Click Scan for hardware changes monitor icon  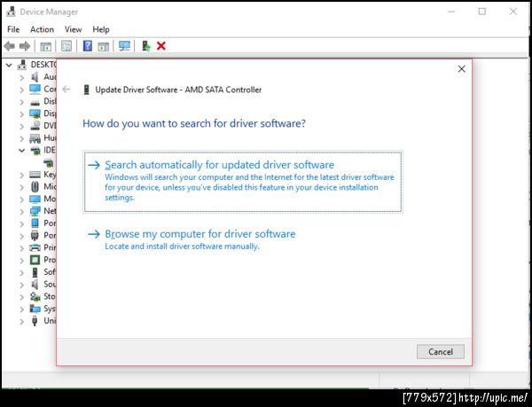click(x=124, y=46)
